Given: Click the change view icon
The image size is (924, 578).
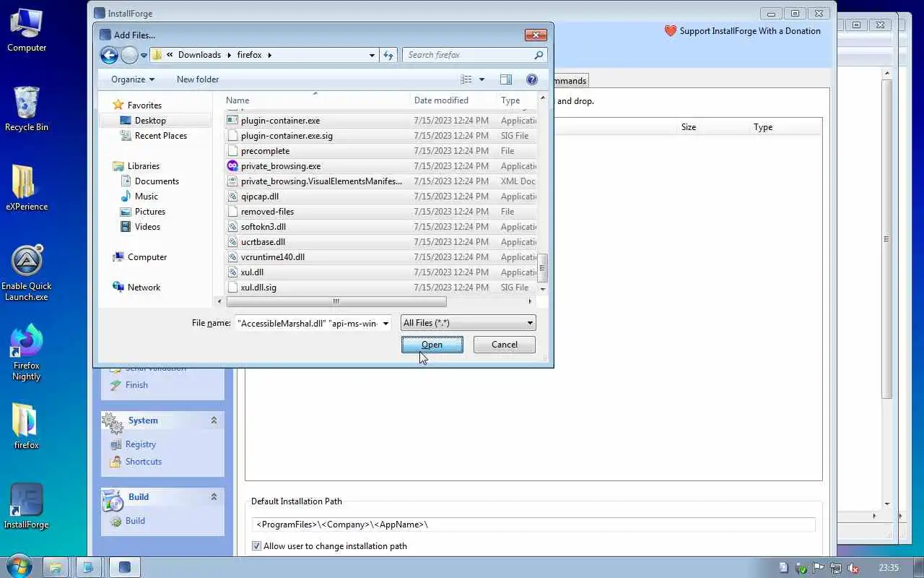Looking at the screenshot, I should coord(466,79).
